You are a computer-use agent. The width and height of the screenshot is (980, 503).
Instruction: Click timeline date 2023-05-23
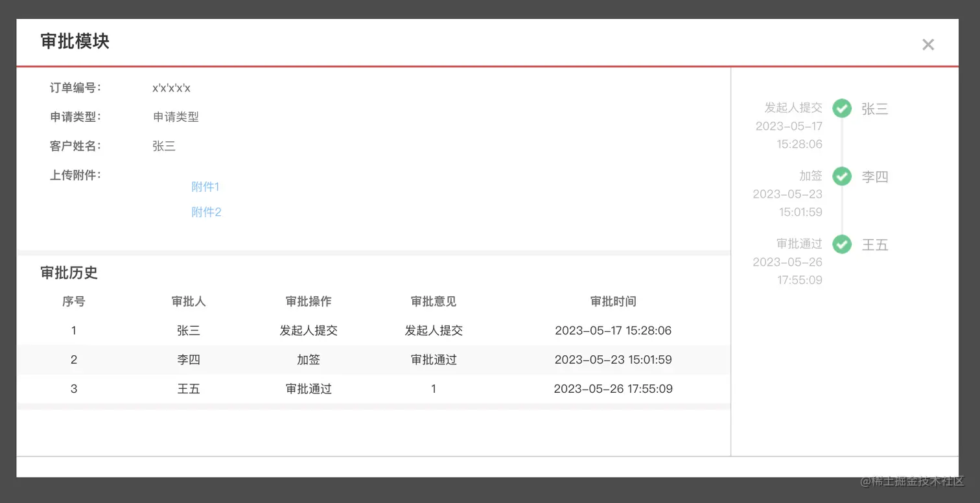787,194
